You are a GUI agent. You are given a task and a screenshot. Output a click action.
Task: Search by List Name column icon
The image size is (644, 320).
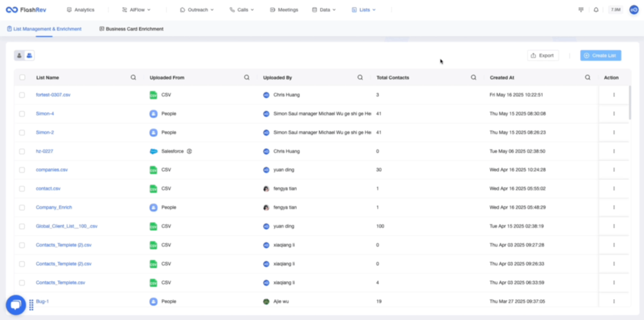pyautogui.click(x=133, y=78)
